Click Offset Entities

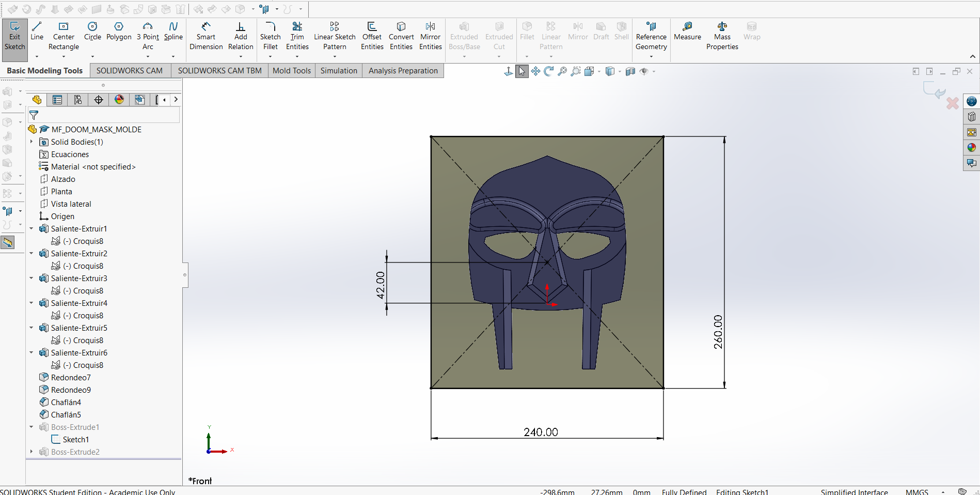[x=372, y=36]
